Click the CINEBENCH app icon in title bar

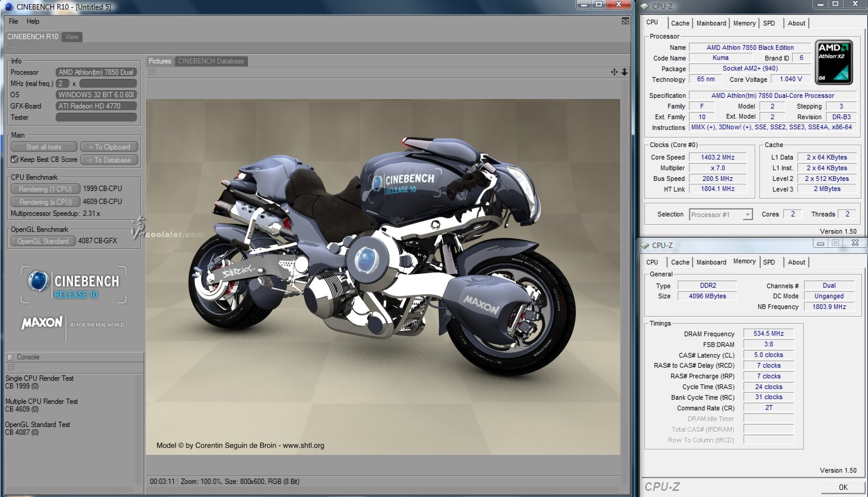tap(8, 7)
